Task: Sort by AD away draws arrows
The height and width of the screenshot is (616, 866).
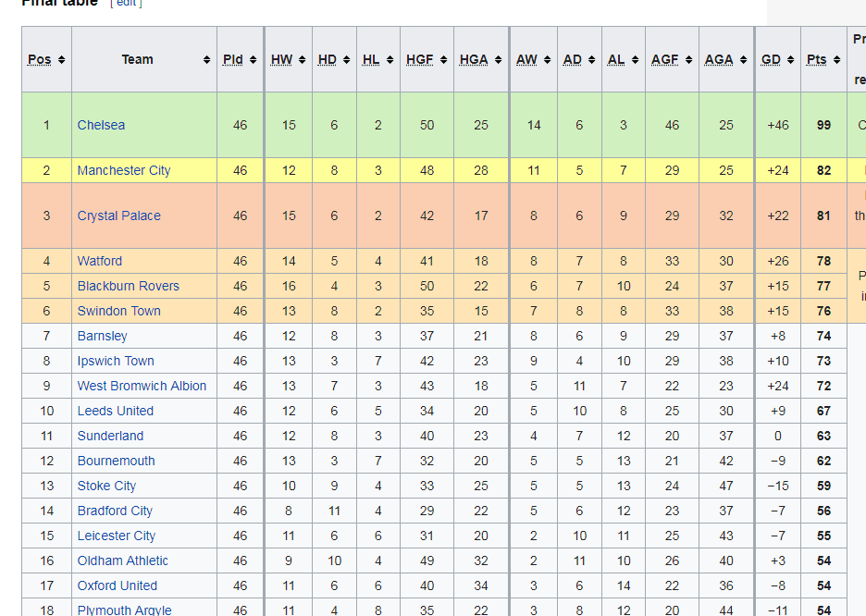Action: [591, 59]
